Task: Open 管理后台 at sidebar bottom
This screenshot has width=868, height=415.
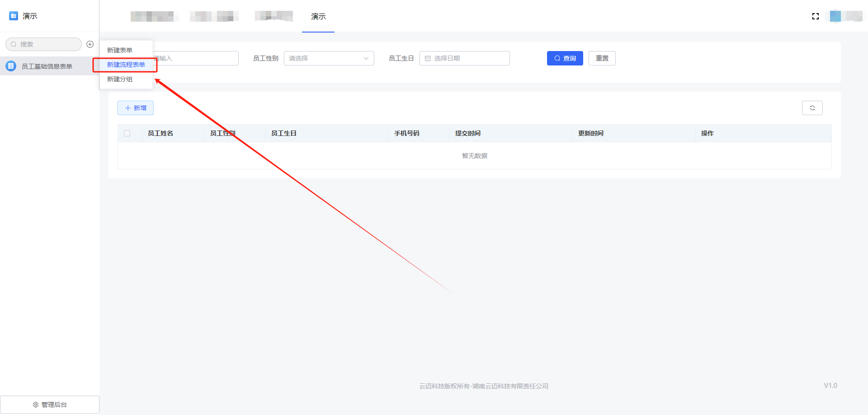Action: pos(50,405)
